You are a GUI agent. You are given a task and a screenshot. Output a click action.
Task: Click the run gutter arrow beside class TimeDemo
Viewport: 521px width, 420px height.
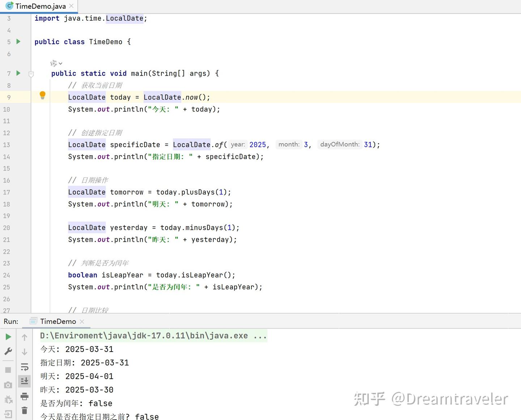(x=18, y=42)
